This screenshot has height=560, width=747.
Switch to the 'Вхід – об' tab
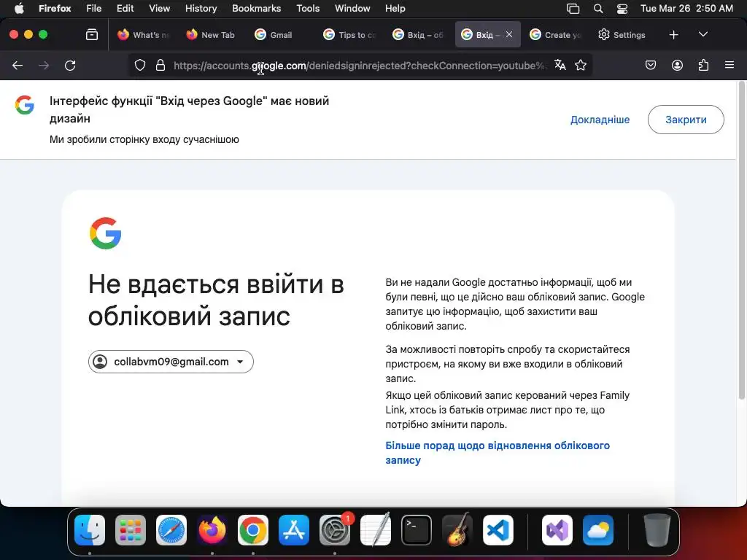418,35
